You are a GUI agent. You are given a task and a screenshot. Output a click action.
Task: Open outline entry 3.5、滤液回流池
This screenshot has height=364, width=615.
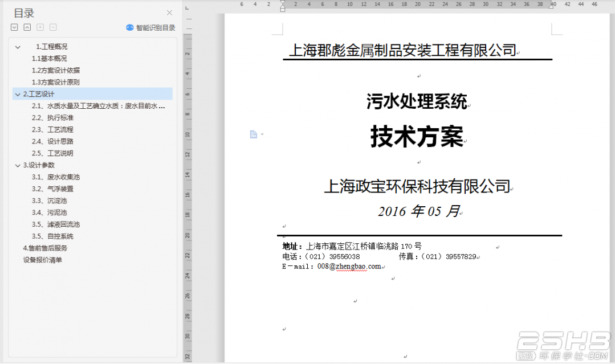tap(56, 224)
